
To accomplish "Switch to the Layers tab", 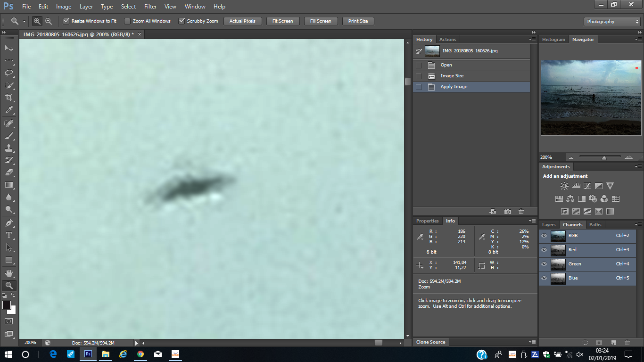I will pyautogui.click(x=549, y=225).
